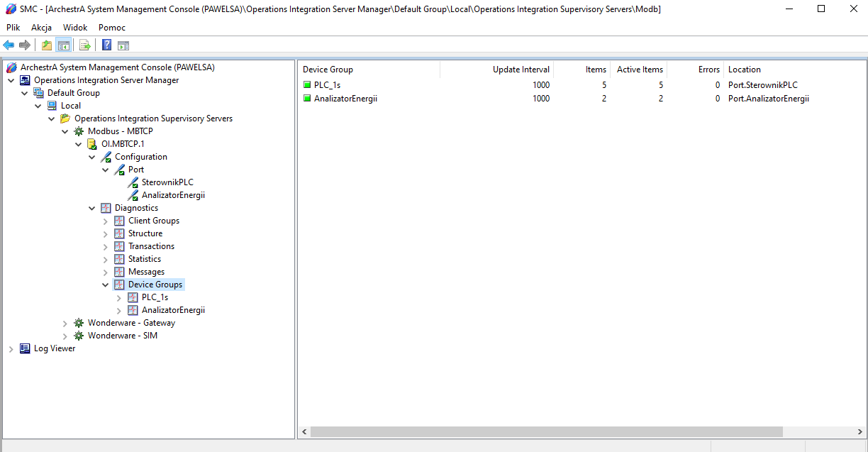Click the horizontal scrollbar left arrow
This screenshot has height=452, width=868.
(304, 431)
